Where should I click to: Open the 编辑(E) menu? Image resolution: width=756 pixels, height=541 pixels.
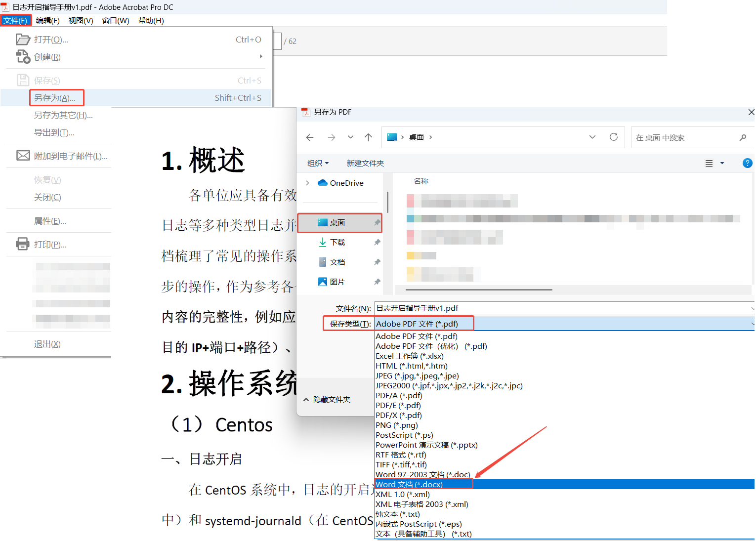pyautogui.click(x=48, y=20)
